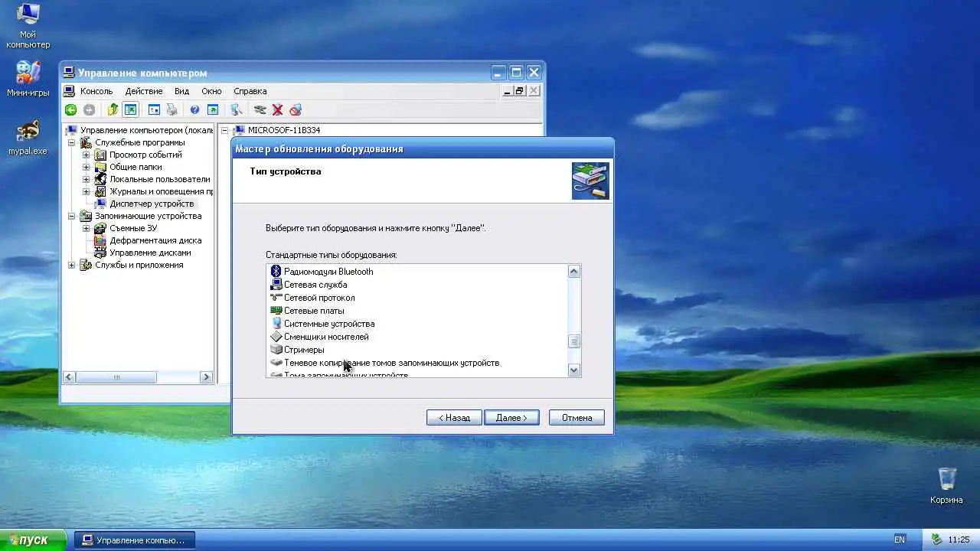The height and width of the screenshot is (551, 980).
Task: Click the Назад button in wizard
Action: click(x=454, y=418)
